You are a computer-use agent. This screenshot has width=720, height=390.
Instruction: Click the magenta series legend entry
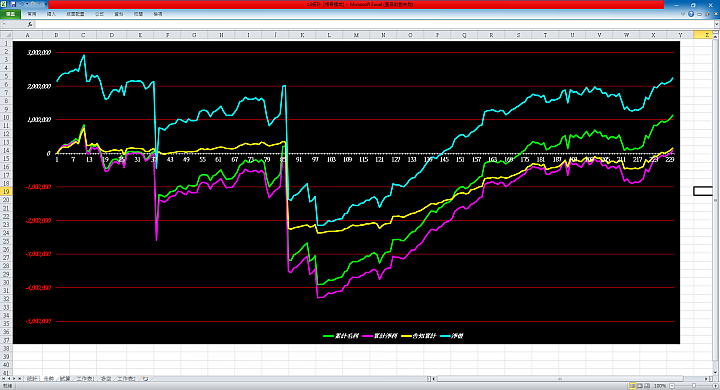point(380,336)
